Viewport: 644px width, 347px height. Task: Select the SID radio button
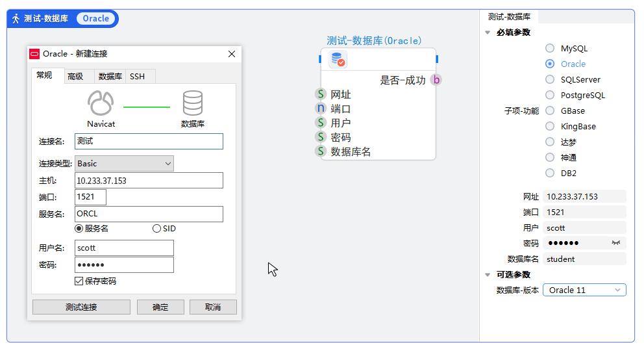(x=156, y=229)
